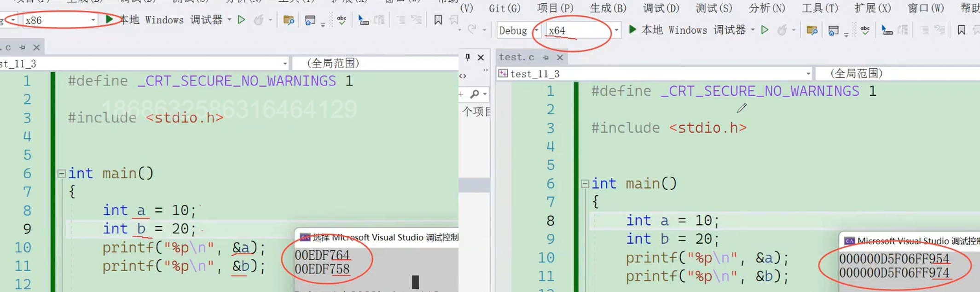This screenshot has height=292, width=980.
Task: Select the test.c tab in right window
Action: [x=516, y=57]
